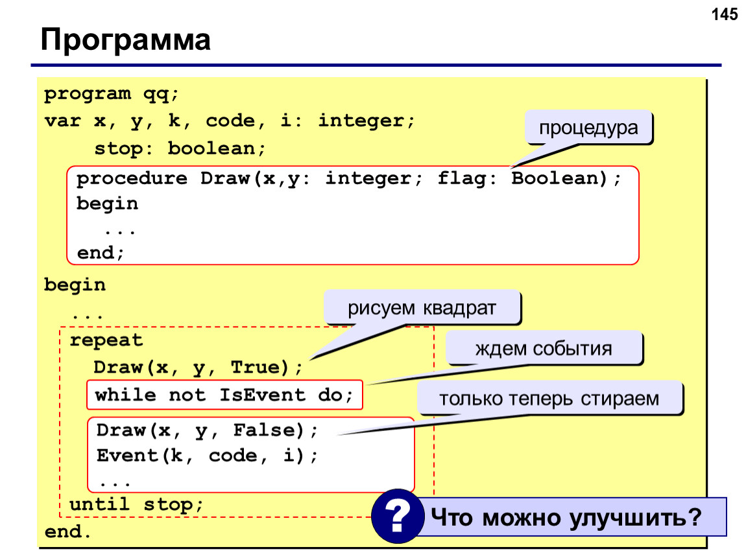Click the 'var x, y, k, code' line
Image resolution: width=746 pixels, height=560 pixels.
coord(230,121)
